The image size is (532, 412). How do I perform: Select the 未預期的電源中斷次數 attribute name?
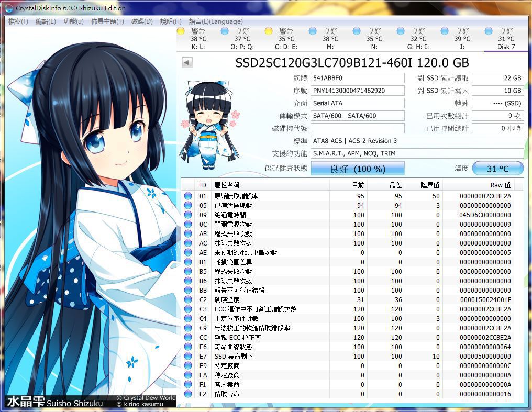(x=246, y=253)
